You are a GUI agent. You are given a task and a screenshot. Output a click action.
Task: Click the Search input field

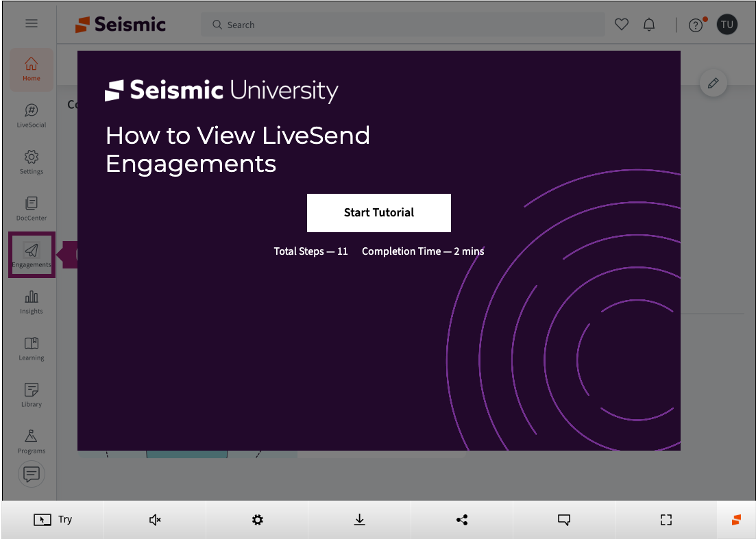402,25
